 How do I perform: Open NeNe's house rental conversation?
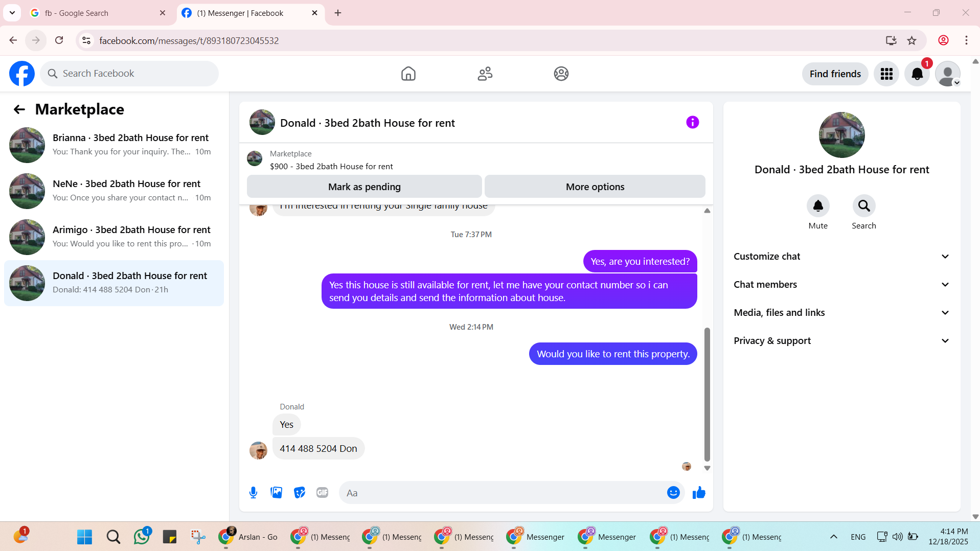click(x=114, y=191)
